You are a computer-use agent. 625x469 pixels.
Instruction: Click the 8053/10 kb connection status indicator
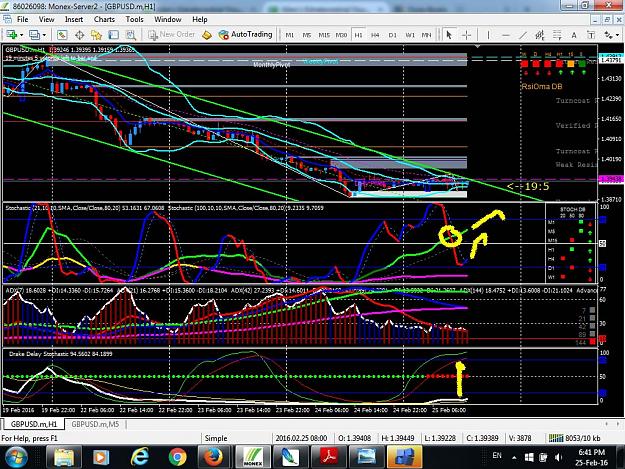tap(574, 438)
